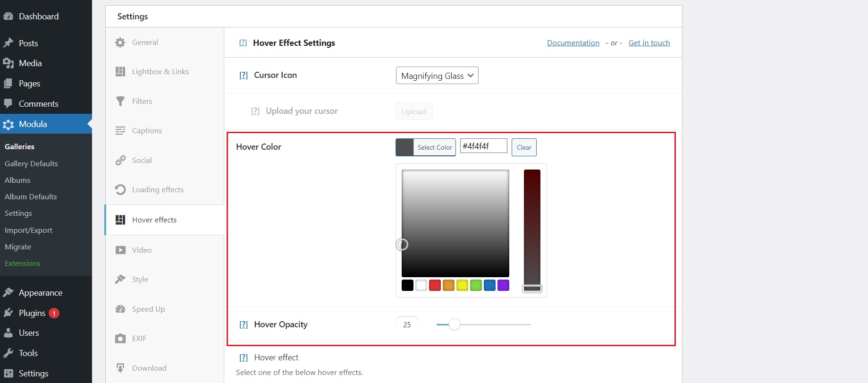Image resolution: width=868 pixels, height=383 pixels.
Task: Click the Select Color button
Action: click(426, 147)
